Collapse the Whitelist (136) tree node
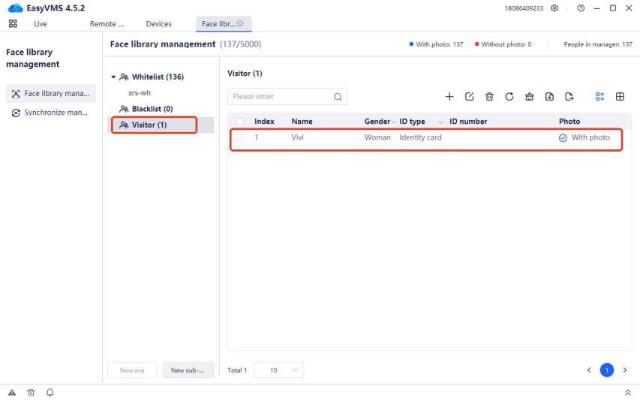This screenshot has height=400, width=640. (113, 77)
